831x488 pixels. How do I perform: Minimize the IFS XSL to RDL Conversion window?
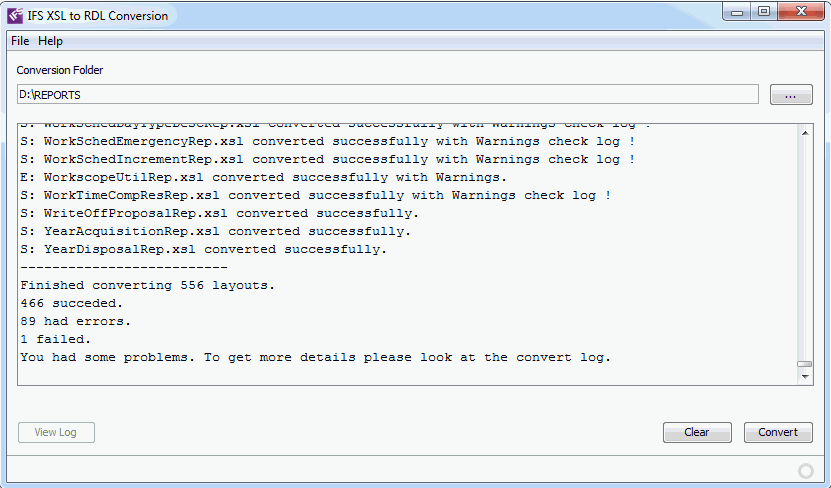(x=738, y=12)
